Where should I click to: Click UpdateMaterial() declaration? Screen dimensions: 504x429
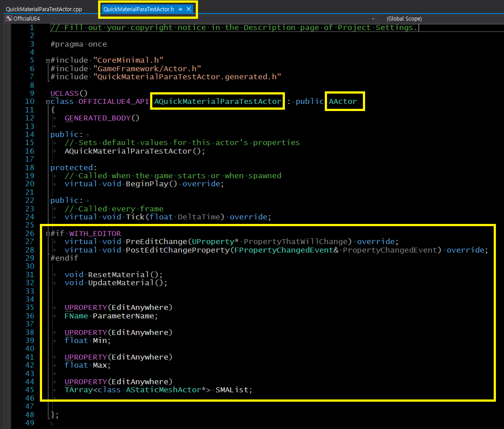116,283
